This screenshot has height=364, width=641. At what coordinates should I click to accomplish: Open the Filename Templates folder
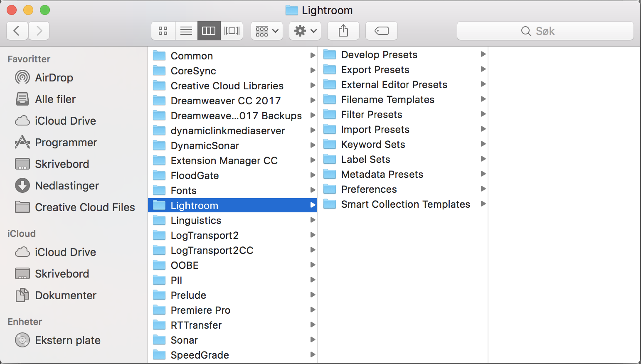click(x=403, y=99)
